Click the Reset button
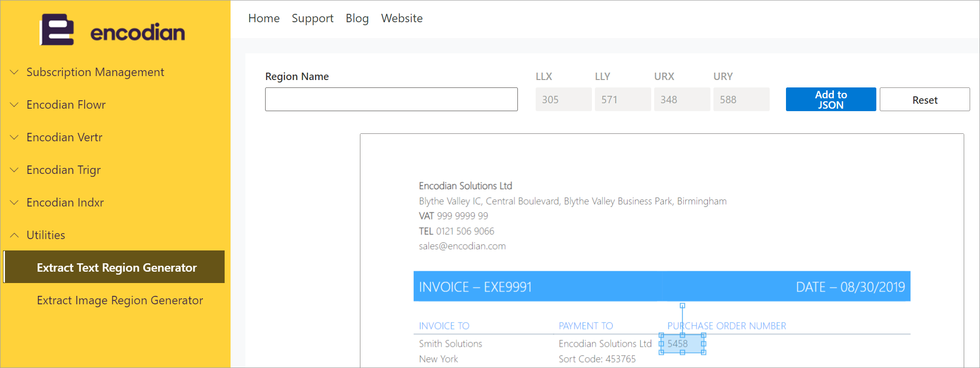The height and width of the screenshot is (368, 980). 925,99
